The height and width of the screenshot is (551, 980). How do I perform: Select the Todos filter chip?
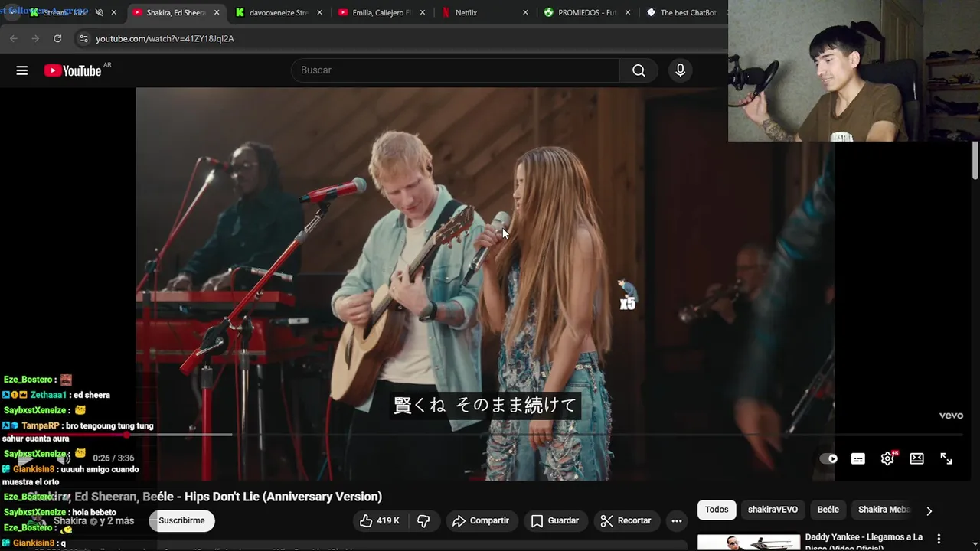717,510
